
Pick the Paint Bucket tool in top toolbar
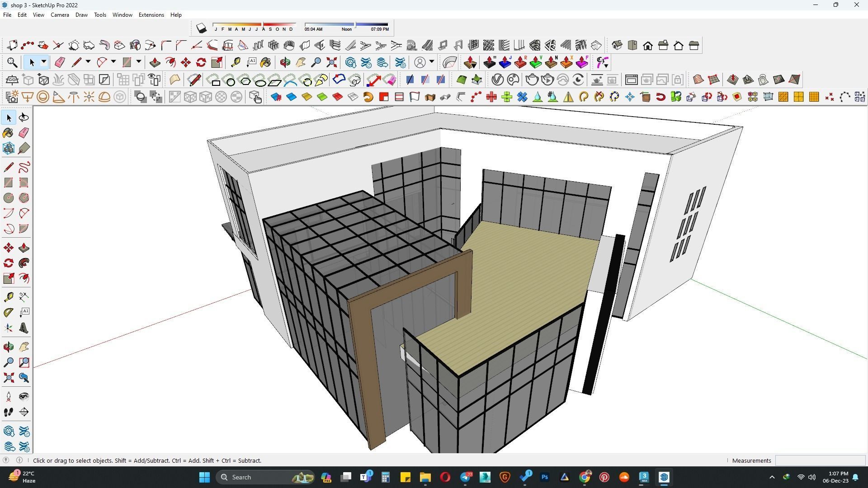(x=265, y=62)
